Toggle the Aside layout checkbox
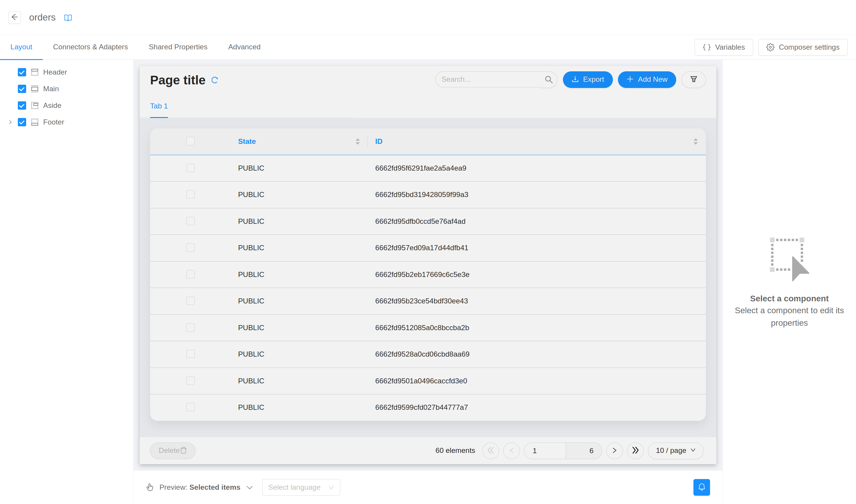The image size is (856, 504). point(22,105)
